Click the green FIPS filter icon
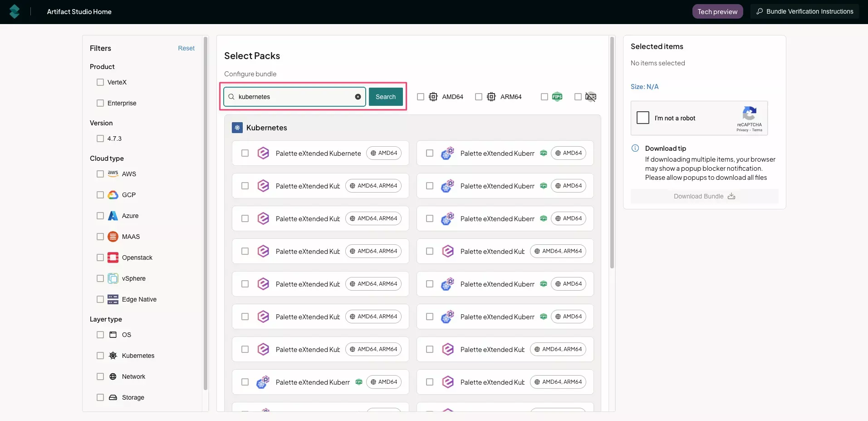The width and height of the screenshot is (868, 421). (557, 96)
